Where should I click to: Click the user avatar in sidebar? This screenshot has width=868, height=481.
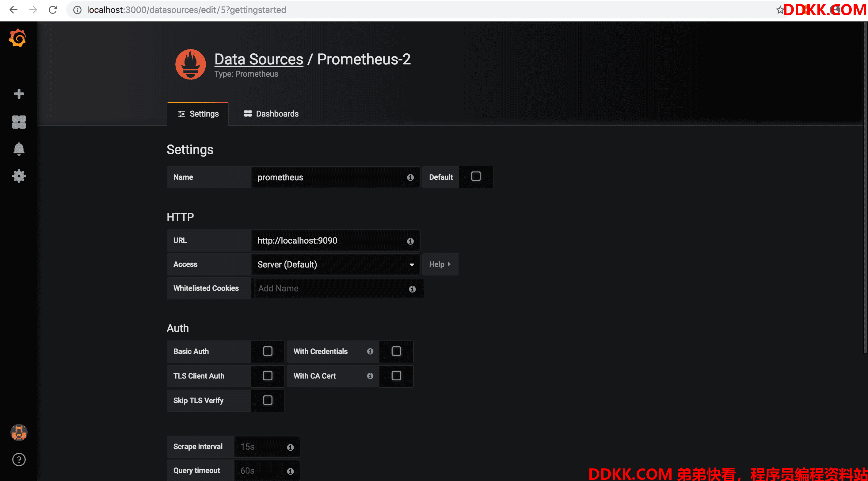point(19,433)
